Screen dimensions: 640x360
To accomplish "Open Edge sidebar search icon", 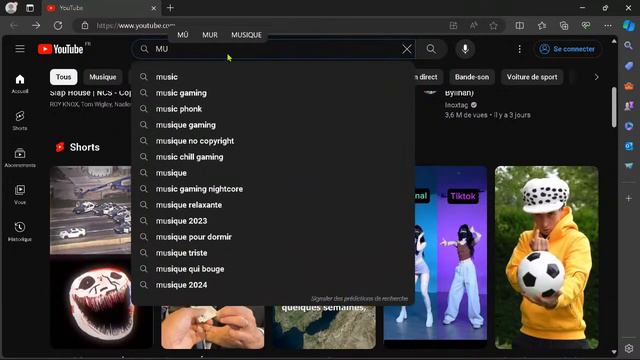I will [x=629, y=46].
